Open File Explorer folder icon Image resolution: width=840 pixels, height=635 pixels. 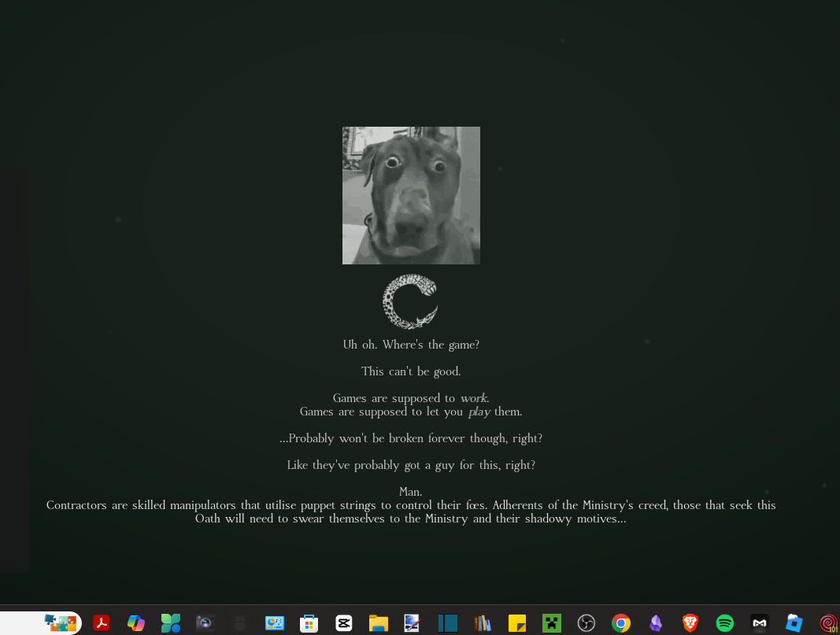pos(379,623)
